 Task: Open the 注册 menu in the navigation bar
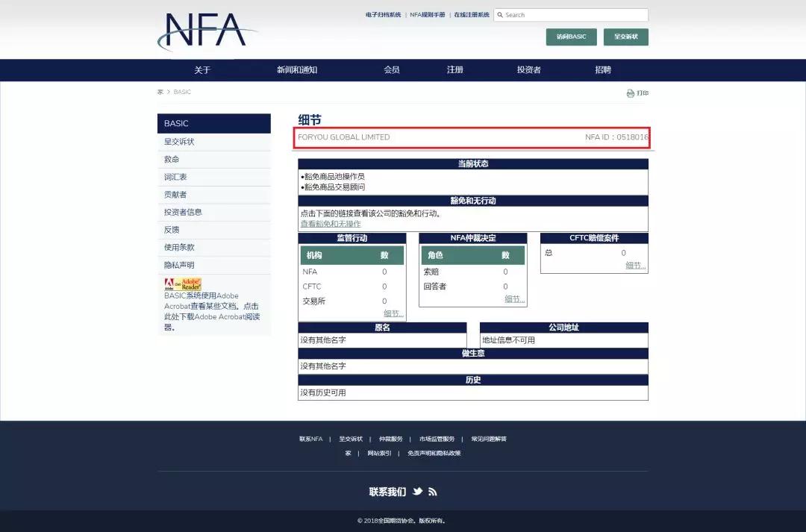[455, 69]
